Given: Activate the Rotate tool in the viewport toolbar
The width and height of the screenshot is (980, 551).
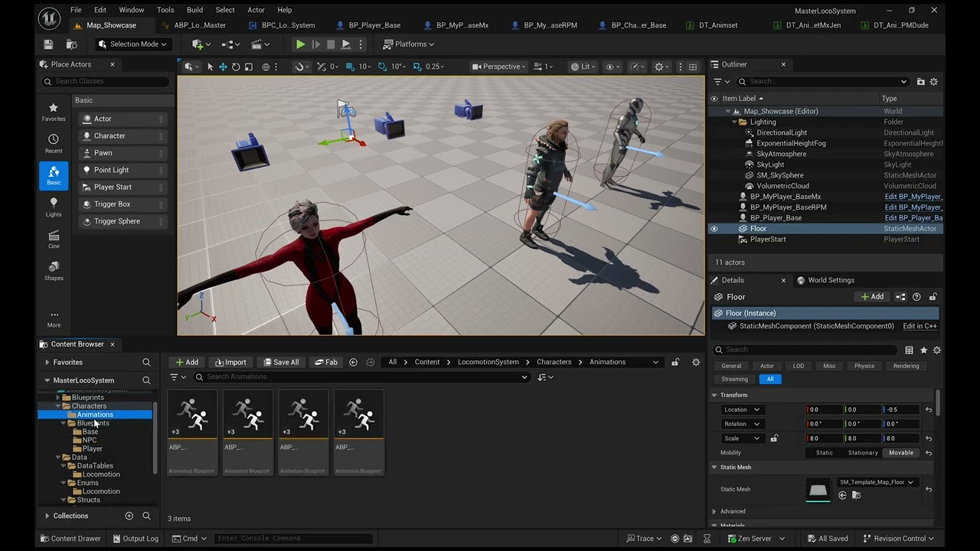Looking at the screenshot, I should (x=236, y=67).
